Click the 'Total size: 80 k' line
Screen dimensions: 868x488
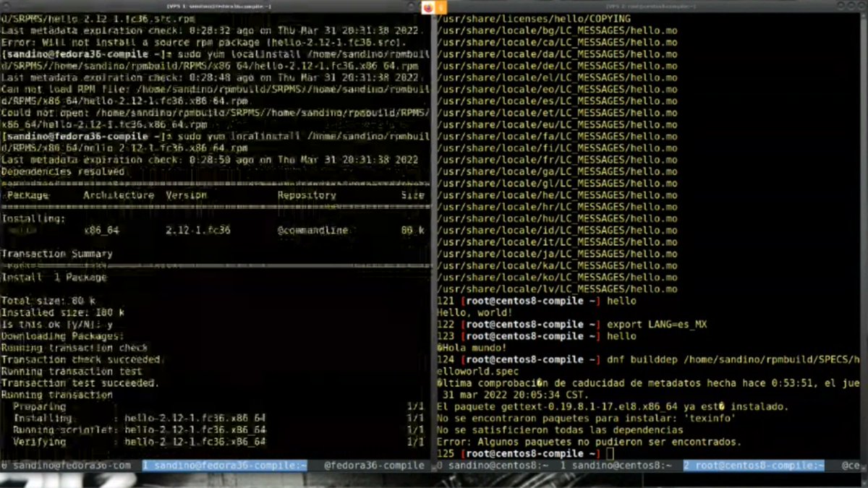[x=48, y=301]
